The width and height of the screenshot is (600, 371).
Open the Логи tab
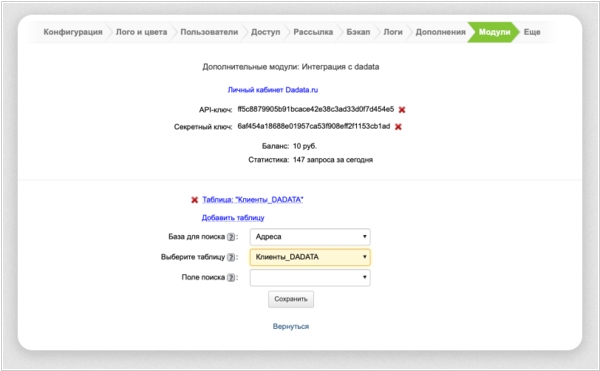coord(393,32)
